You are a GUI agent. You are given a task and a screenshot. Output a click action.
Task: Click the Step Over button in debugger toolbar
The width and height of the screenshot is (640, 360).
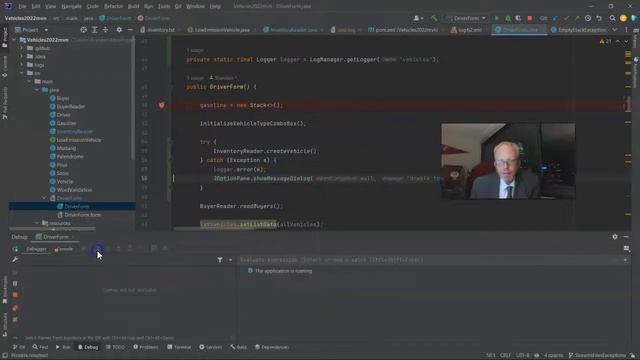[x=98, y=249]
